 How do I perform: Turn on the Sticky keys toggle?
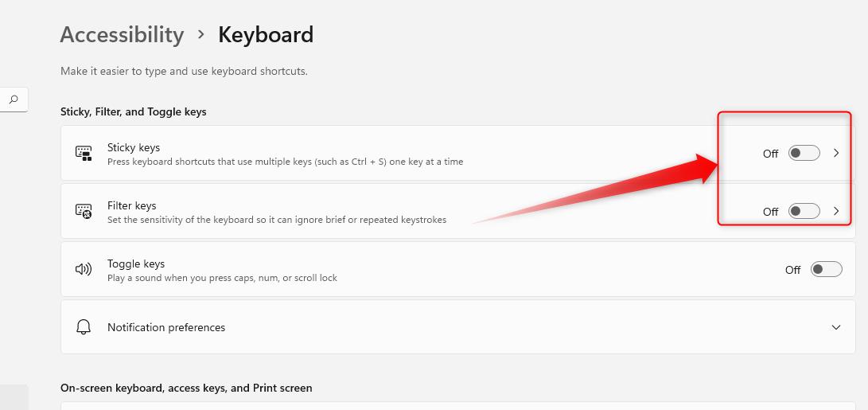click(804, 153)
